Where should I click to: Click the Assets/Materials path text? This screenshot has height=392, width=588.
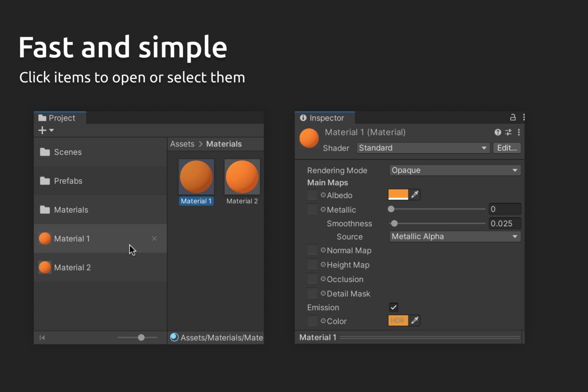pos(222,338)
